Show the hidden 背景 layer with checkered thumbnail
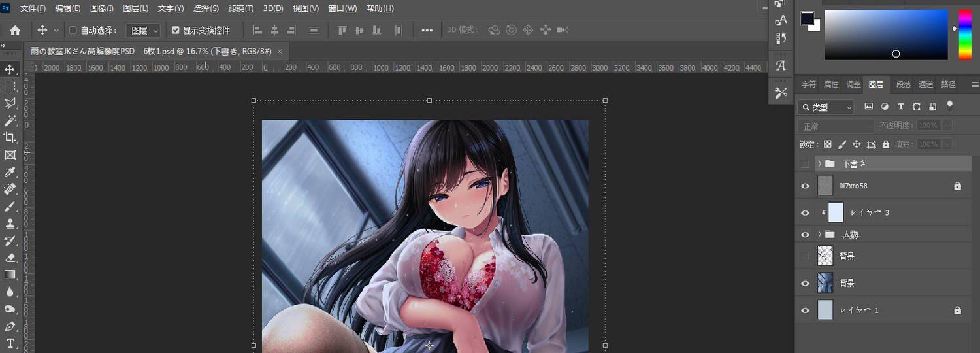Viewport: 980px width, 353px height. 805,256
